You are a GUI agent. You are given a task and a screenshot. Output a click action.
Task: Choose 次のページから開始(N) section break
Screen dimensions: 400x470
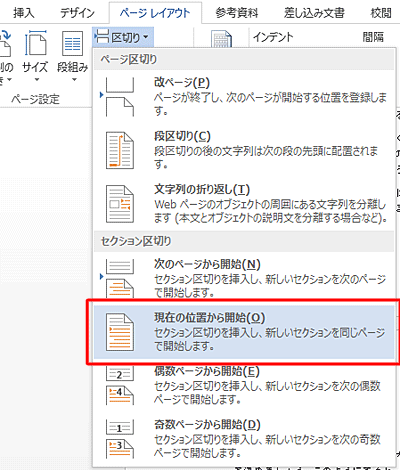click(244, 278)
